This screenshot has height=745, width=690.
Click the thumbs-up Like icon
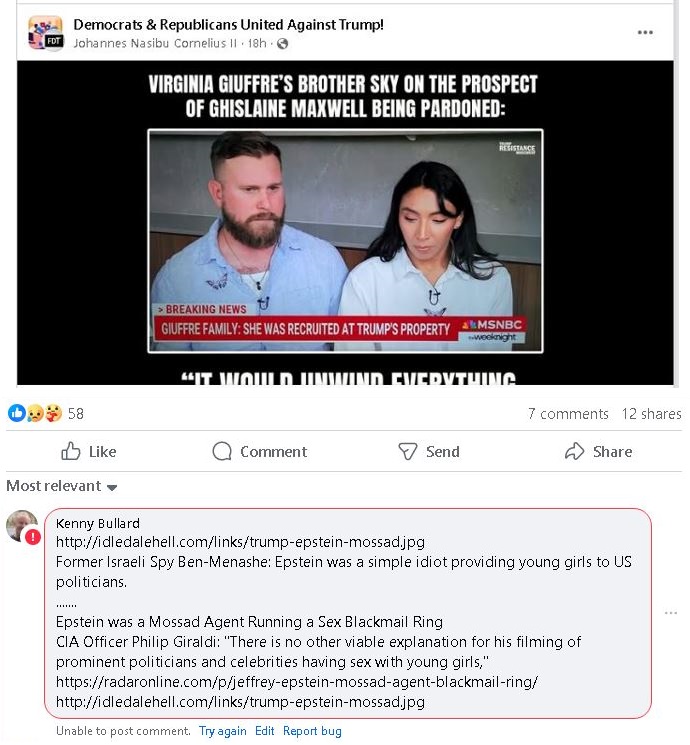[x=71, y=451]
